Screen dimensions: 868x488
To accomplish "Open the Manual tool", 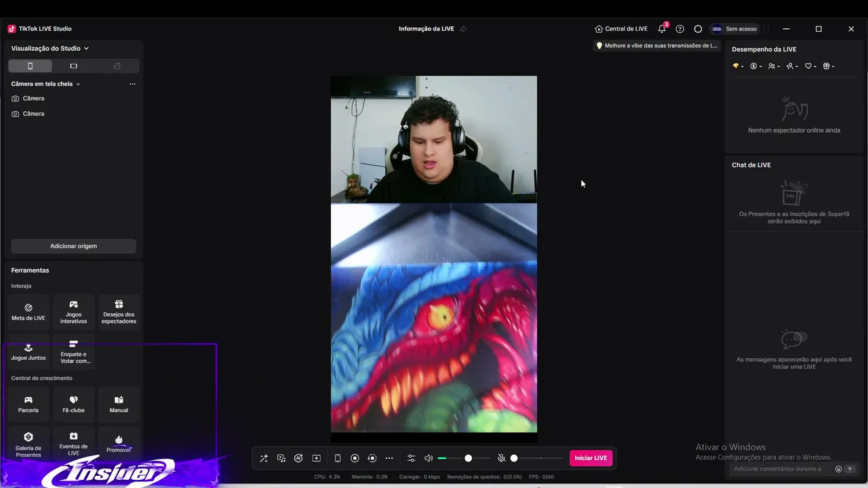I will click(119, 405).
